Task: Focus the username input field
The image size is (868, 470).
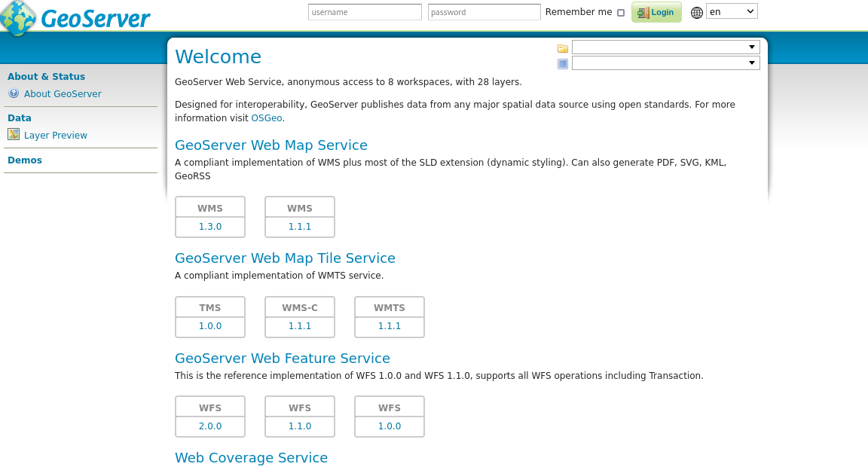Action: pyautogui.click(x=365, y=12)
